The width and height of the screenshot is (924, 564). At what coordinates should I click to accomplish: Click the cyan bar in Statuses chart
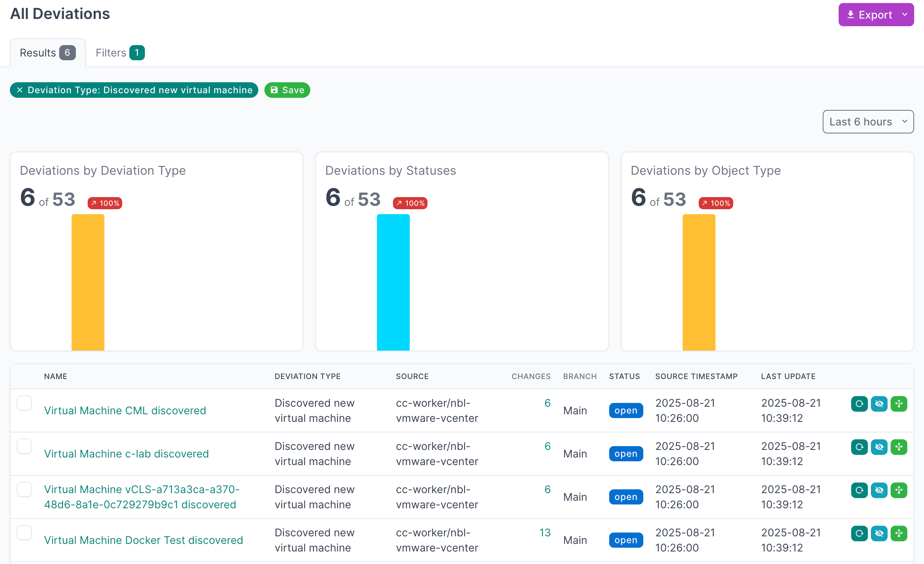point(393,282)
